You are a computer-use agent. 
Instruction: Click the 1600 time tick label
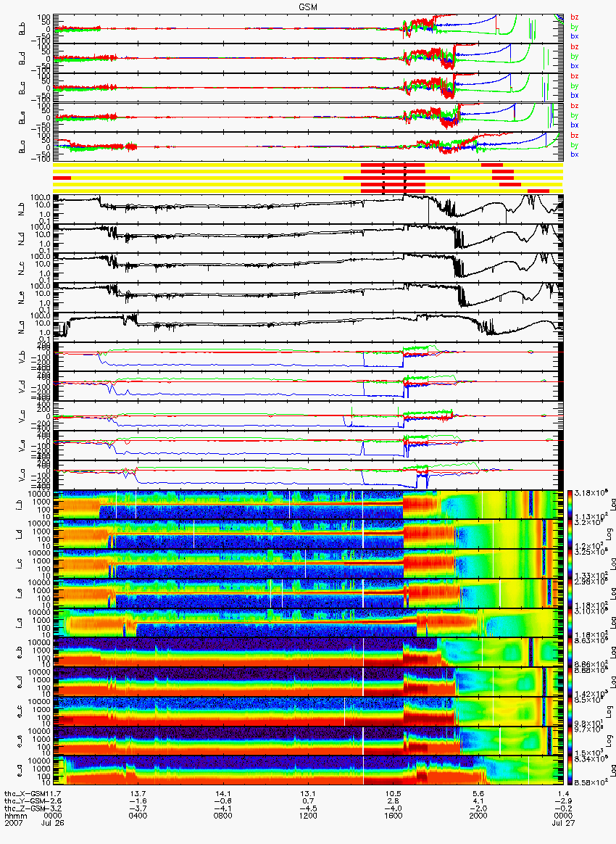pos(393,816)
